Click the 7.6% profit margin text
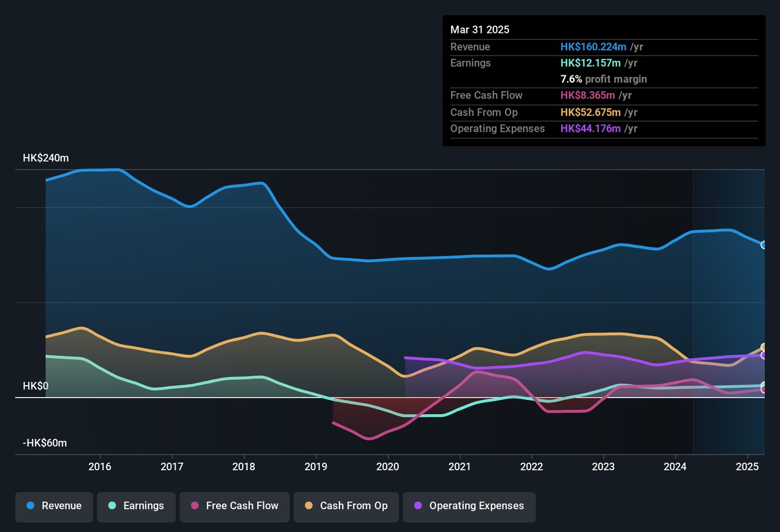 (x=603, y=79)
